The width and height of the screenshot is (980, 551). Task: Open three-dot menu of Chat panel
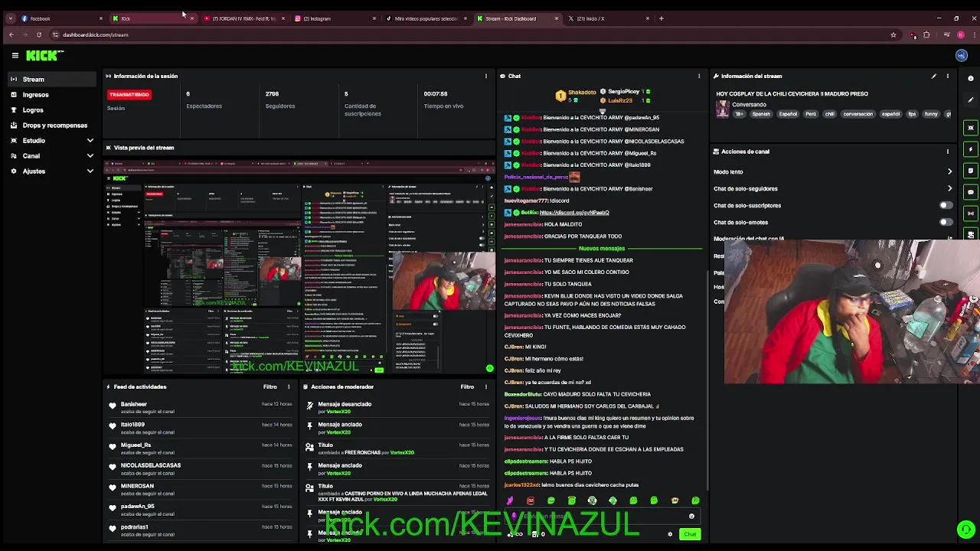point(698,76)
